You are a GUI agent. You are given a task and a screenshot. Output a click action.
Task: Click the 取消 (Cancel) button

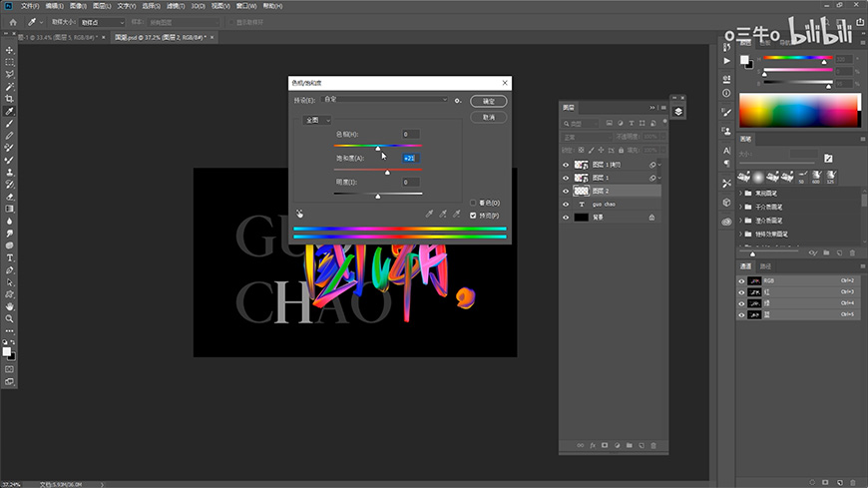(489, 117)
